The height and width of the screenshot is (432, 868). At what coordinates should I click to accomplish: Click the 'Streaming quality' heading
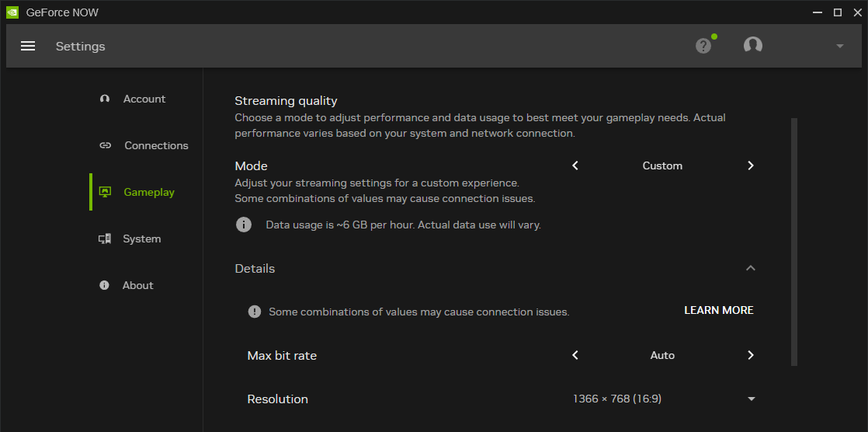coord(286,101)
